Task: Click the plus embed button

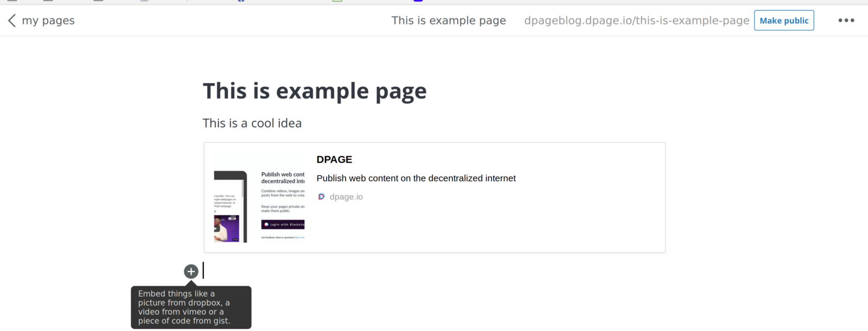Action: [191, 271]
